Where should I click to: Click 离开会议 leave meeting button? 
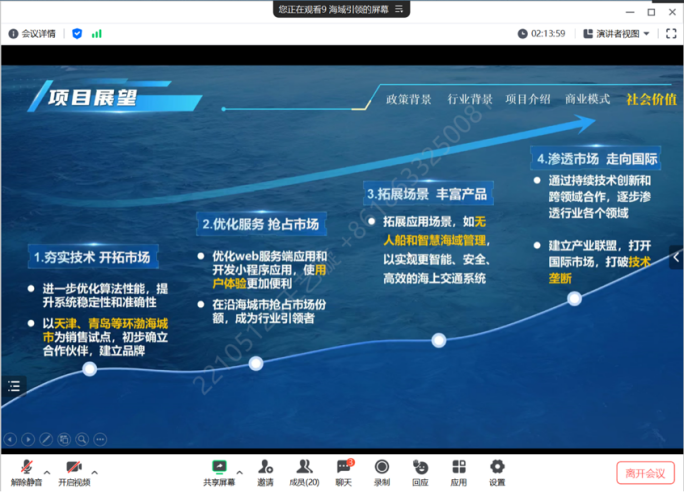point(645,472)
